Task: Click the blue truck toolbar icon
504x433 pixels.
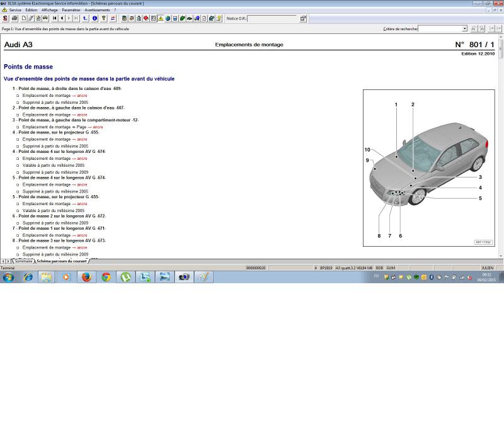Action: (x=197, y=18)
